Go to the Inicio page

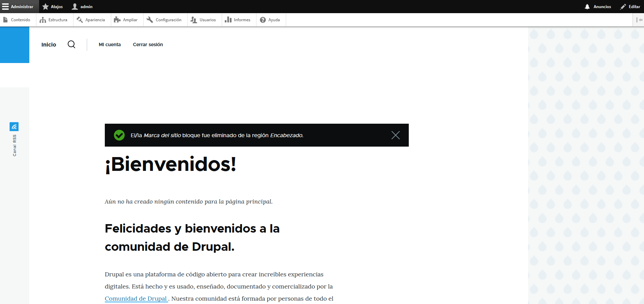pos(49,44)
